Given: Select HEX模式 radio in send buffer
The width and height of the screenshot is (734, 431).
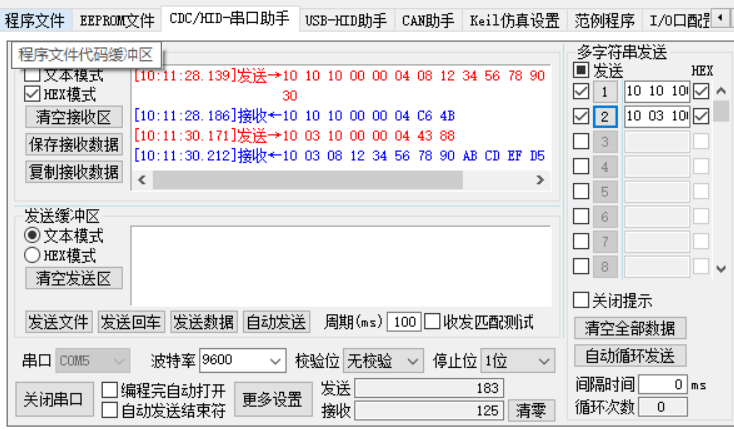Looking at the screenshot, I should (x=33, y=255).
